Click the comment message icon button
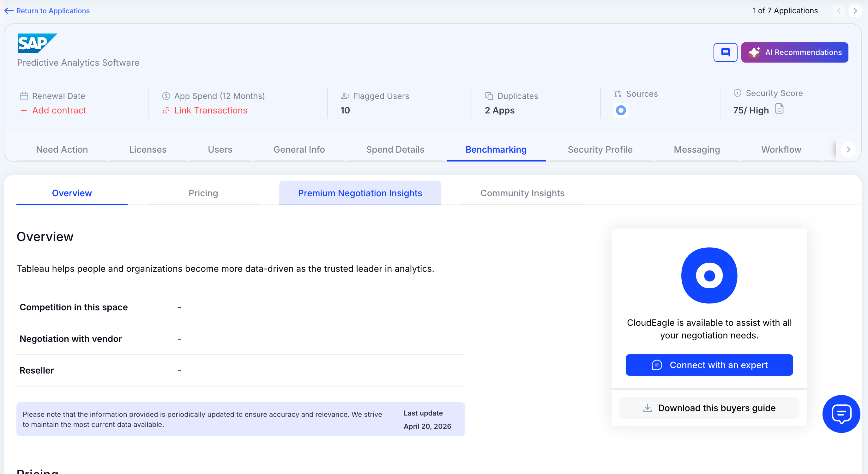868x474 pixels. click(x=725, y=52)
